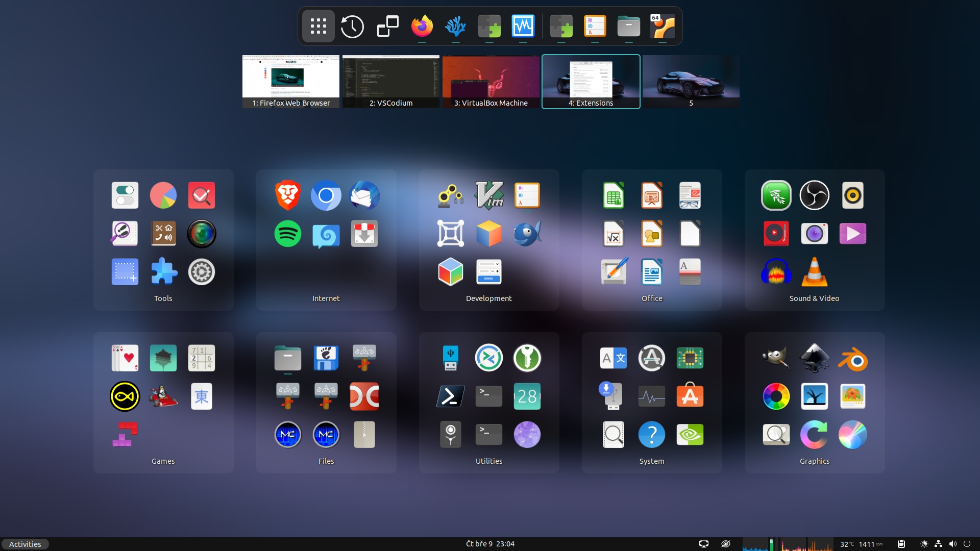Select the 1: Firefox Web Browser workspace
This screenshot has height=551, width=980.
(x=291, y=81)
